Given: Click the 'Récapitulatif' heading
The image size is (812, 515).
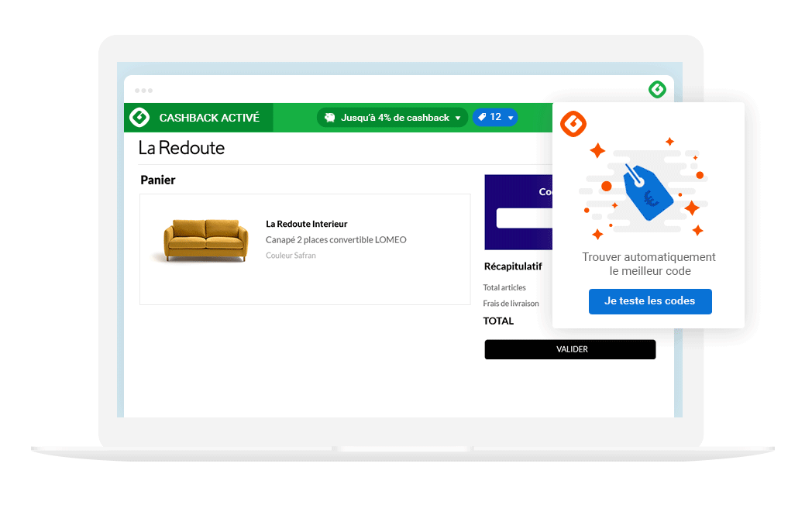Looking at the screenshot, I should coord(513,266).
